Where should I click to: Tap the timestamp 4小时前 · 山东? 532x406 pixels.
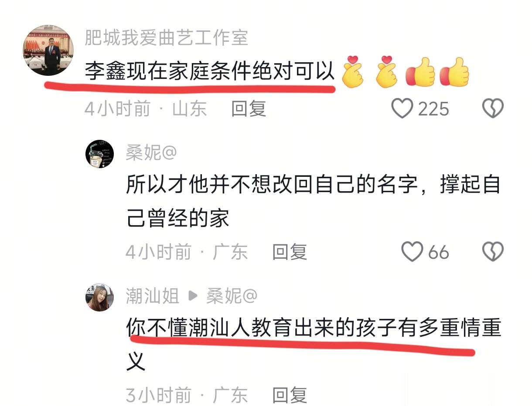pyautogui.click(x=146, y=108)
